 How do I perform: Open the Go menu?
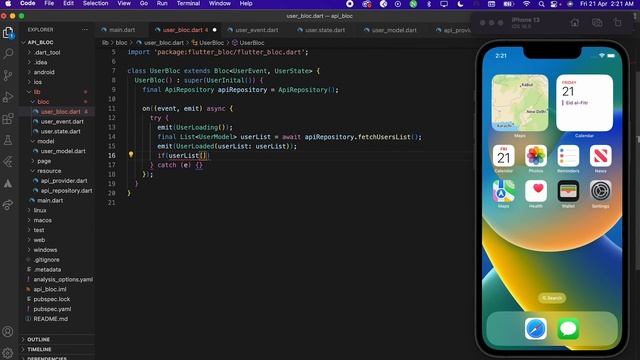coord(144,3)
